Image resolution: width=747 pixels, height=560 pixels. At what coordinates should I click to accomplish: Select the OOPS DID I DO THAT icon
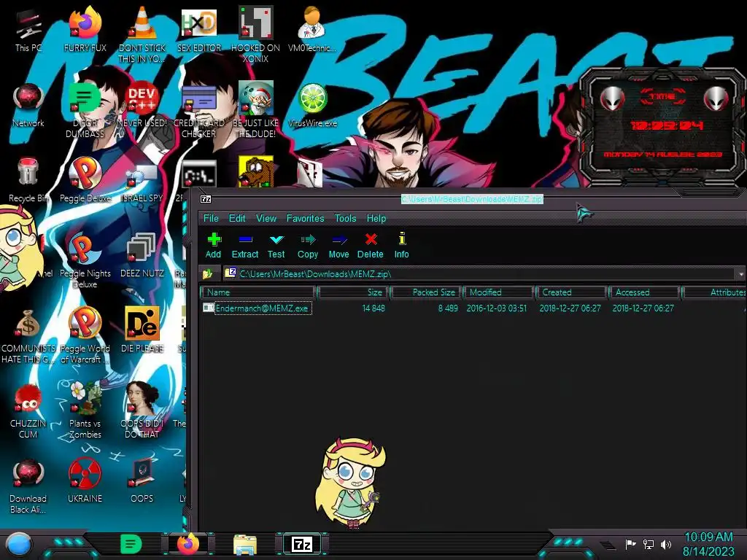pyautogui.click(x=142, y=411)
